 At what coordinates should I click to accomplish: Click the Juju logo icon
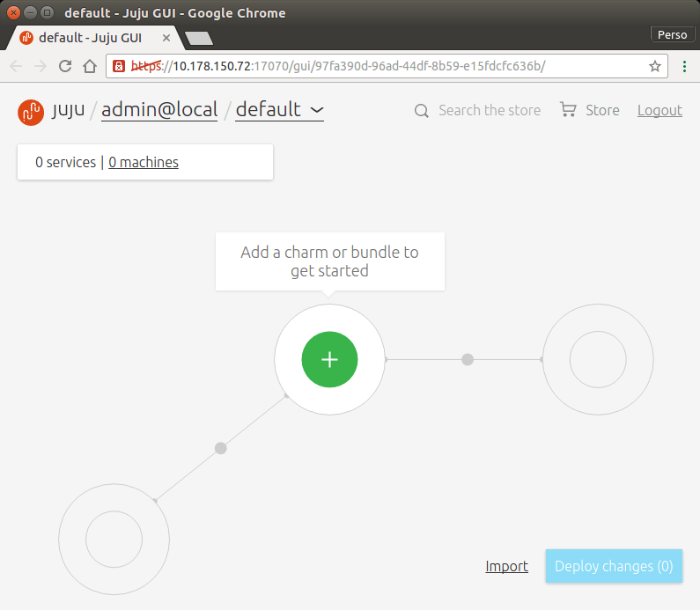[x=31, y=111]
